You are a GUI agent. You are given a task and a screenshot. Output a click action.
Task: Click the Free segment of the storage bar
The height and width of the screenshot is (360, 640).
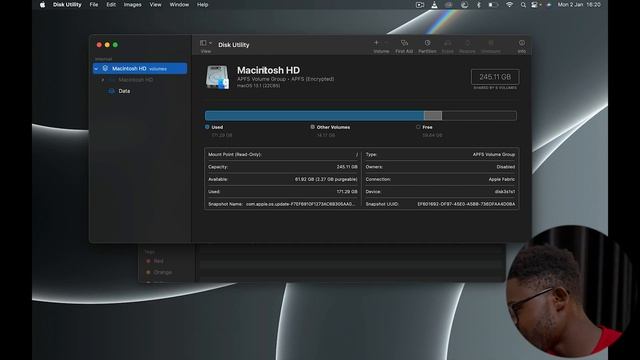coord(479,116)
